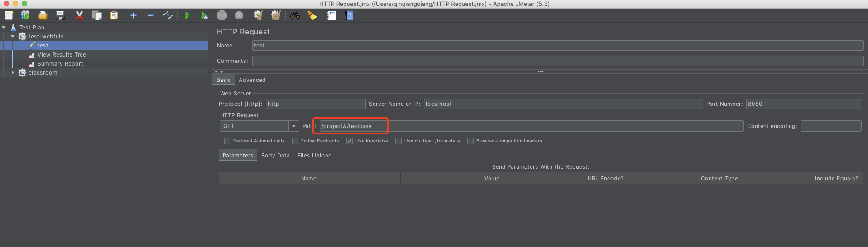Viewport: 868px width, 247px height.
Task: Open Help with the question mark icon
Action: pos(349,15)
